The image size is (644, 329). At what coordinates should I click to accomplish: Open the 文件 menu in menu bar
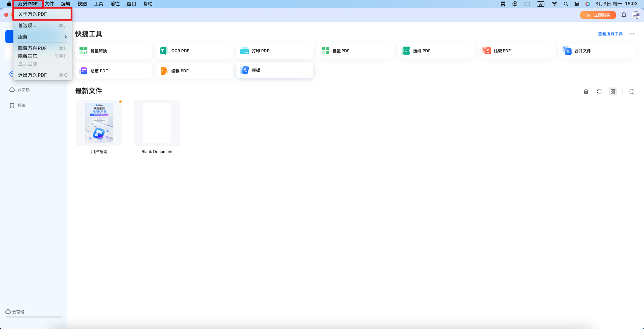pyautogui.click(x=49, y=4)
